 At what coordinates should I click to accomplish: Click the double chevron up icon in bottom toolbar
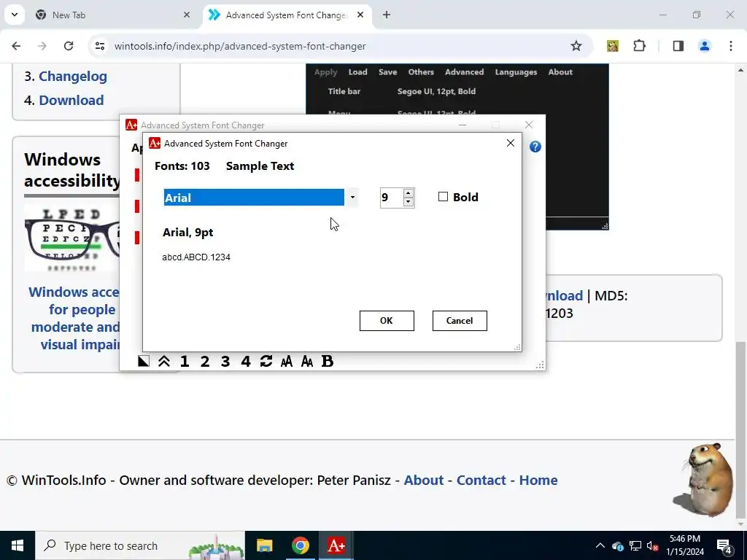point(164,362)
